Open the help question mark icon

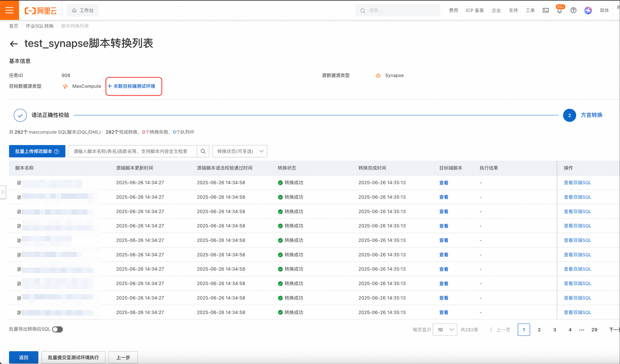(573, 10)
